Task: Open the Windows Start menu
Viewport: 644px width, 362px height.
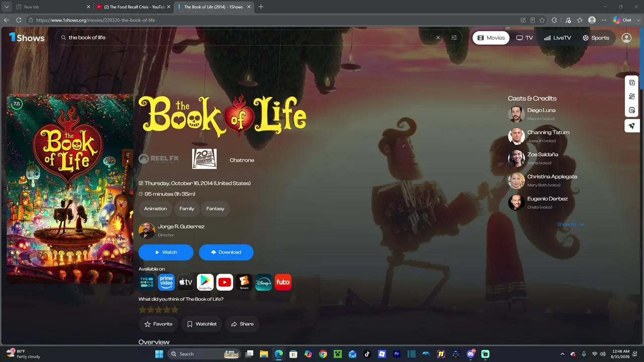Action: pyautogui.click(x=159, y=354)
